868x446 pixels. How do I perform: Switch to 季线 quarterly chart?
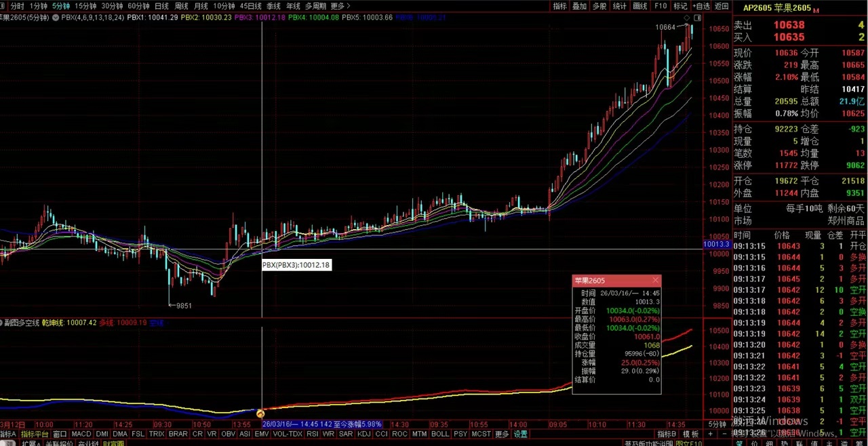tap(274, 6)
